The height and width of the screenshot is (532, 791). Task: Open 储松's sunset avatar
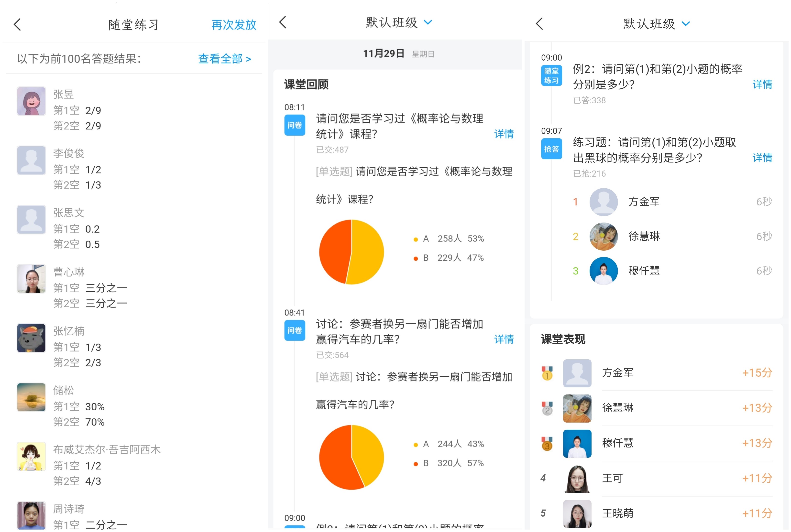[x=31, y=397]
